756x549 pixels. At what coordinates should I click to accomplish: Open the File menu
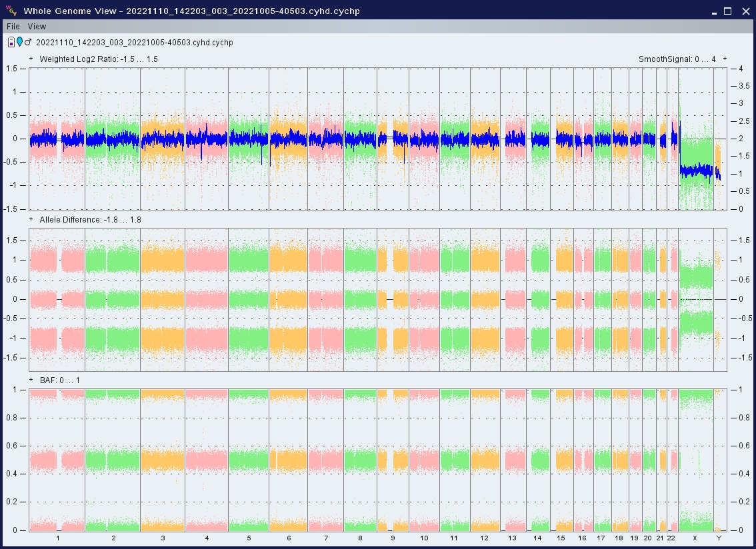point(13,26)
